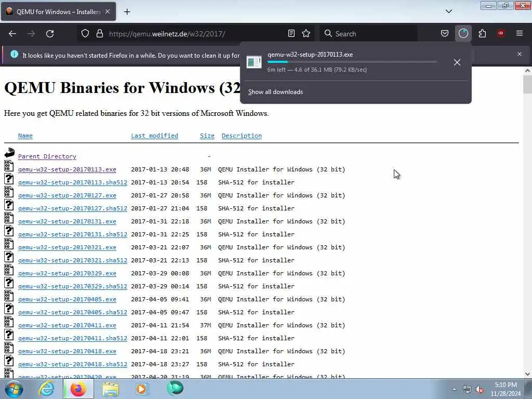Viewport: 532px width, 399px height.
Task: Click binary file icon beside qemu-w32-setup-20170411.exe
Action: [x=9, y=322]
